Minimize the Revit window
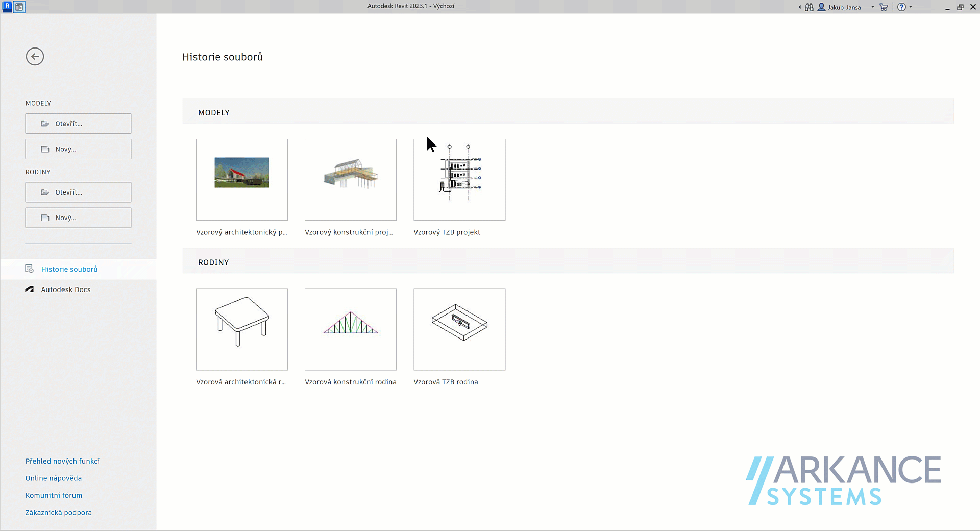 [947, 7]
